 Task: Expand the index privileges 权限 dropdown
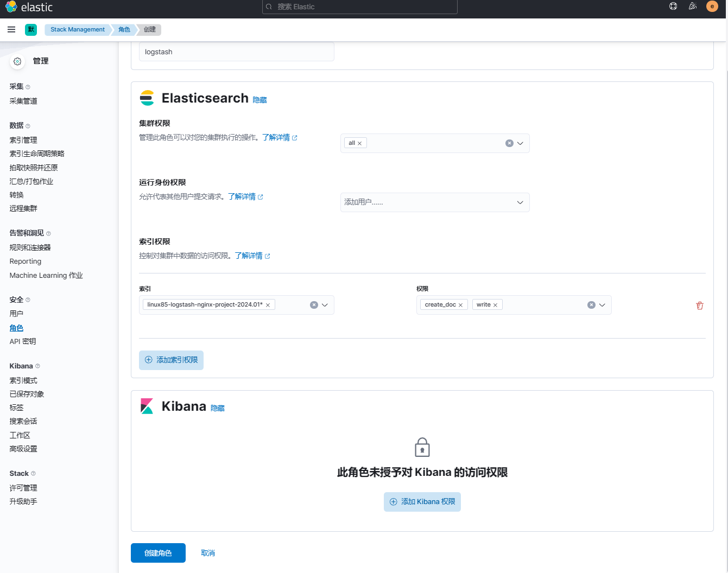point(602,305)
